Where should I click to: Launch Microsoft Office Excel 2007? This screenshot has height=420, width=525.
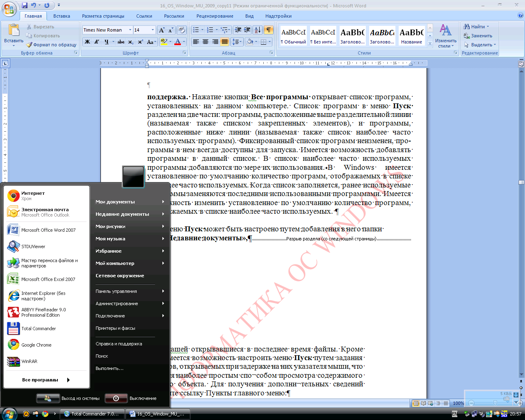tap(47, 279)
